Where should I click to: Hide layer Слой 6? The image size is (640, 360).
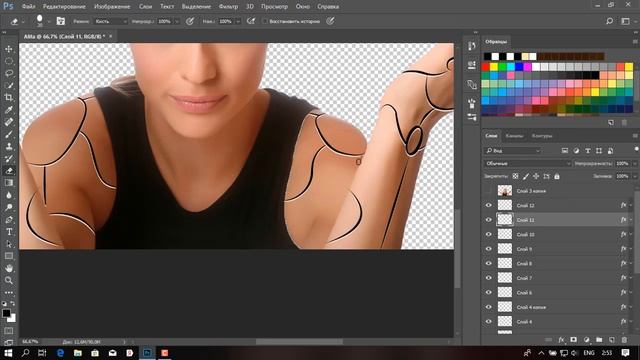point(489,293)
